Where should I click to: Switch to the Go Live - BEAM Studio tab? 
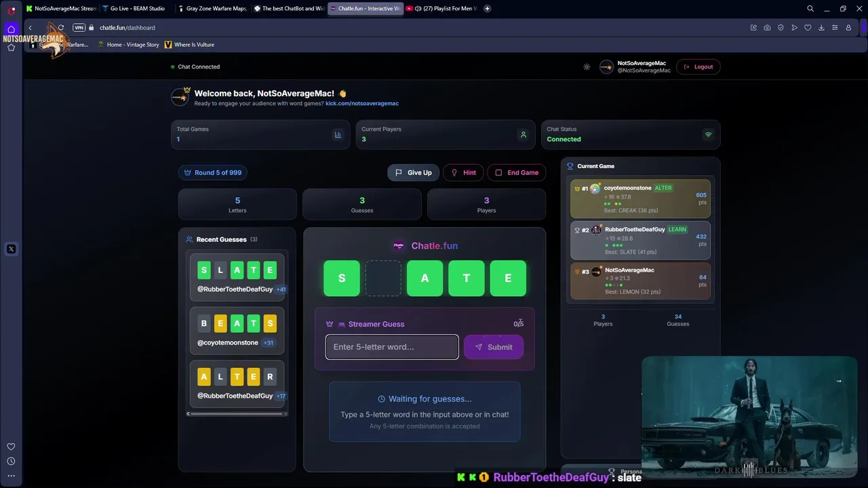(137, 9)
